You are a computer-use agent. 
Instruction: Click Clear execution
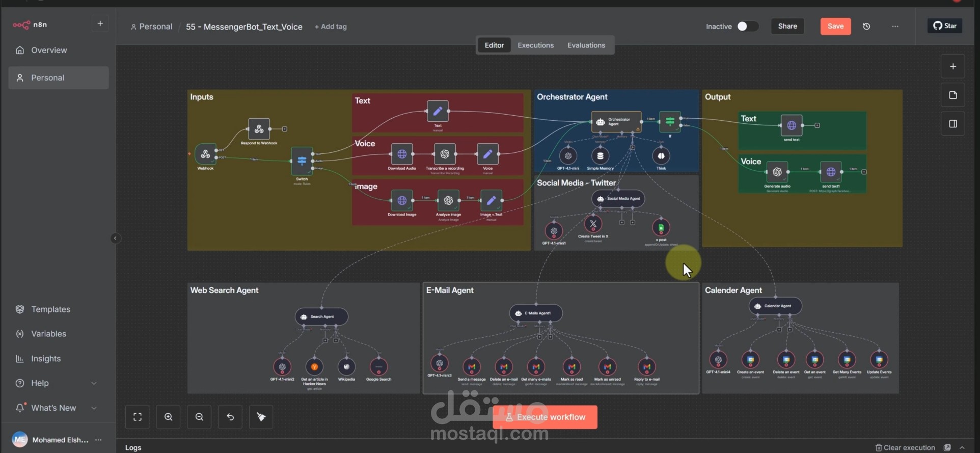pos(905,447)
